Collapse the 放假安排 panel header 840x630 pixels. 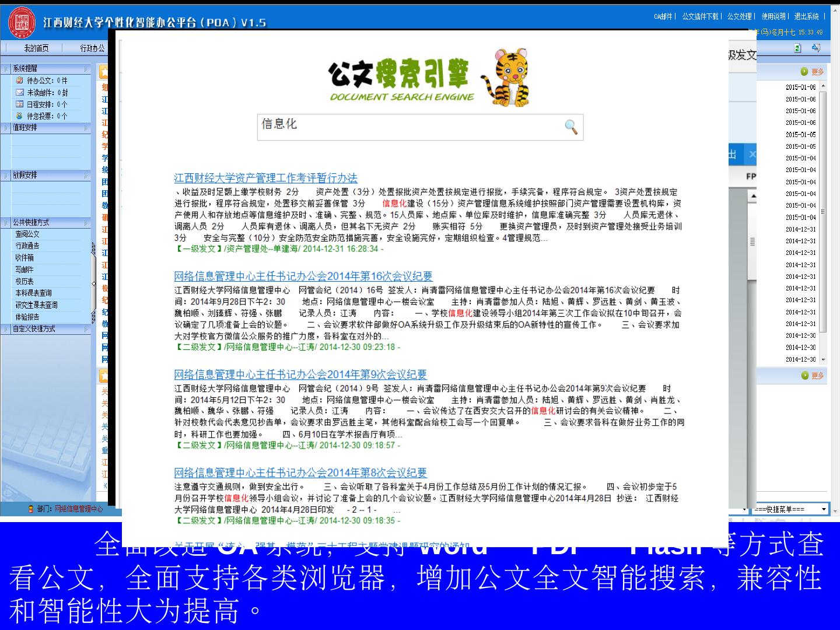tap(45, 175)
